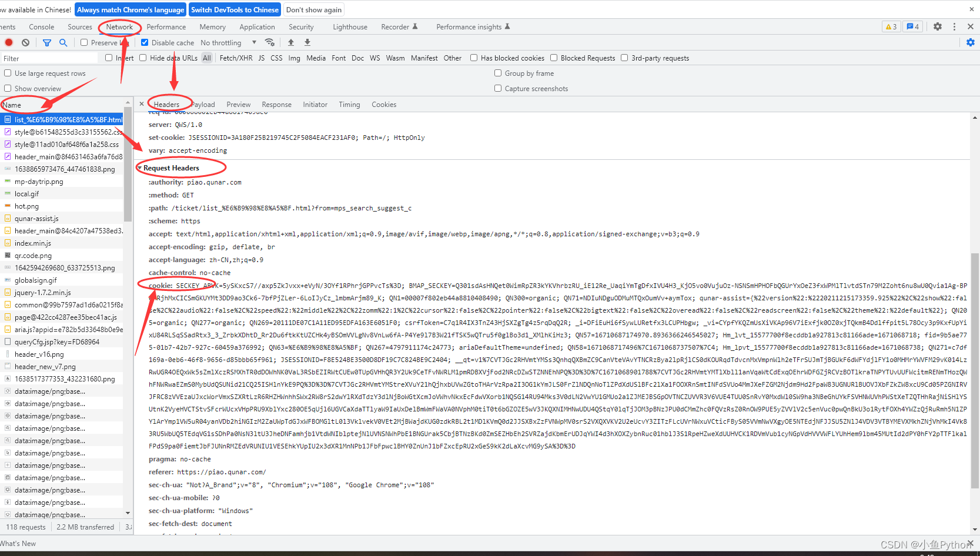
Task: Select jquery-1.7.2.min.js request
Action: coord(62,292)
